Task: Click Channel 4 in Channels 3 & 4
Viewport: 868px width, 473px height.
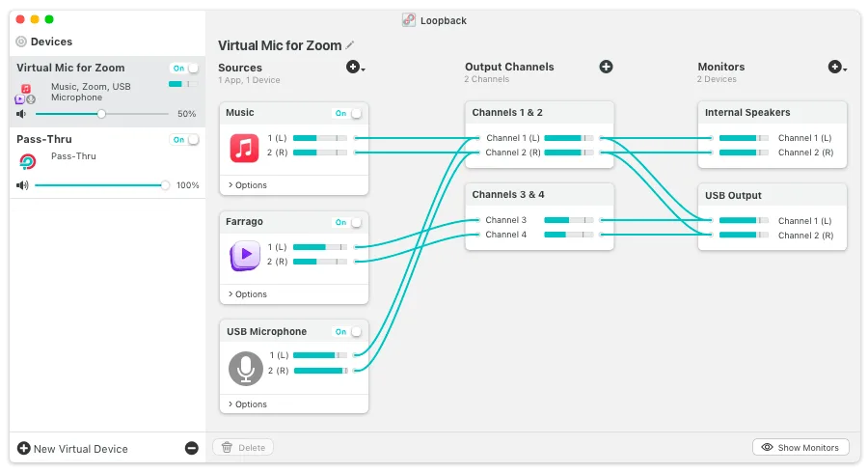Action: pyautogui.click(x=506, y=235)
